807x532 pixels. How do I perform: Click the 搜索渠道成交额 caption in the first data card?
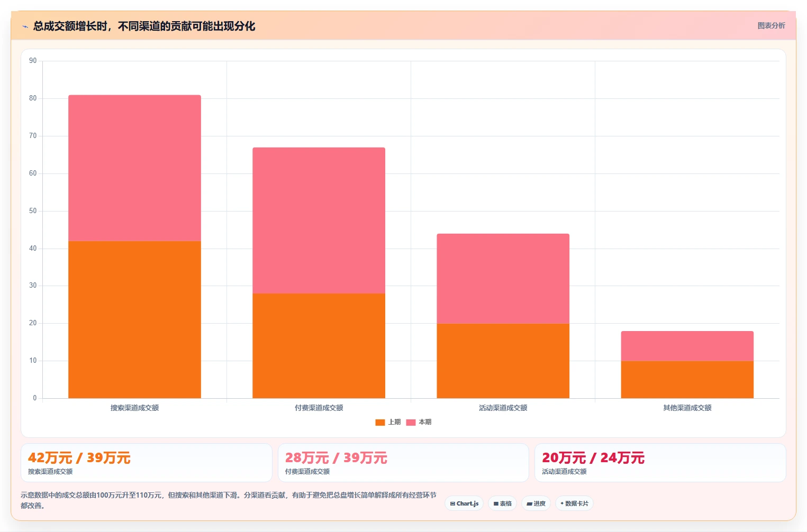click(x=50, y=472)
